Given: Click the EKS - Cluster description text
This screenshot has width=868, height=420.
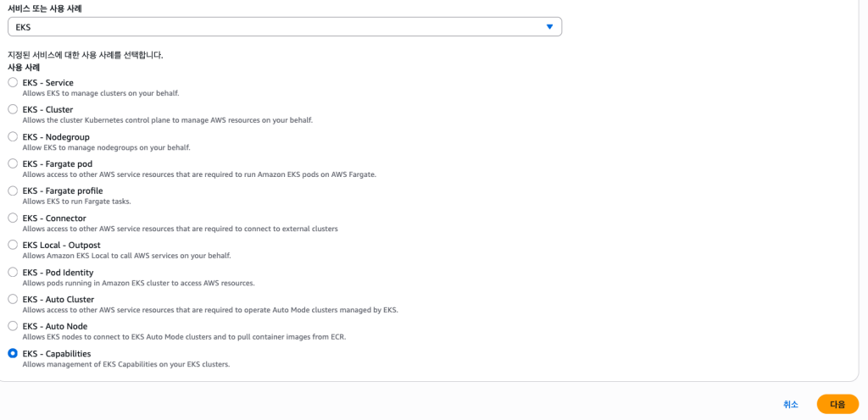Looking at the screenshot, I should [167, 120].
